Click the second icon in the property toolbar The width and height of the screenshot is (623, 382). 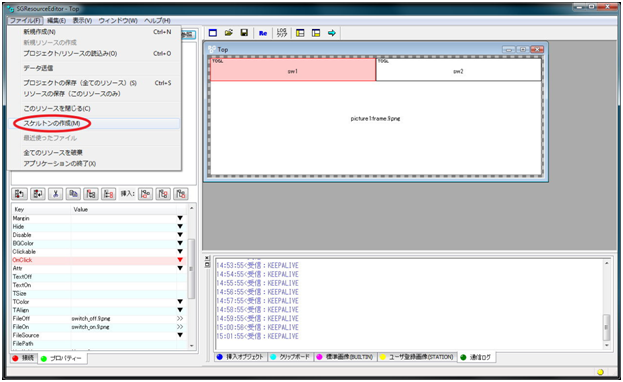(x=37, y=194)
